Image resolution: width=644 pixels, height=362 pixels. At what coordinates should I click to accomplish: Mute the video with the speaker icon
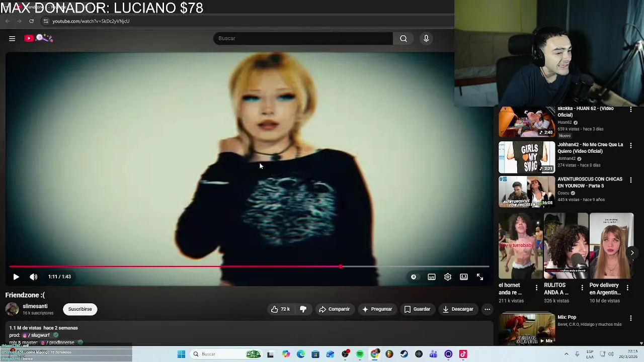coord(33,277)
